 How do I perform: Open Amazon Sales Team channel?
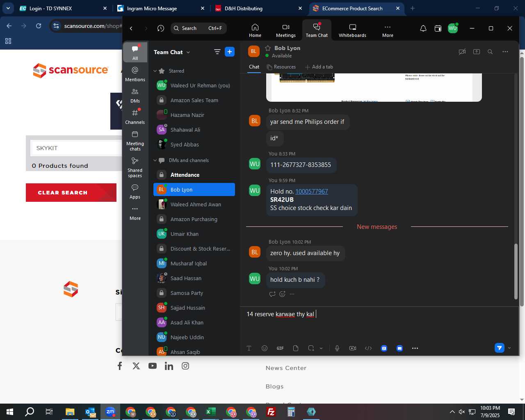(x=194, y=100)
